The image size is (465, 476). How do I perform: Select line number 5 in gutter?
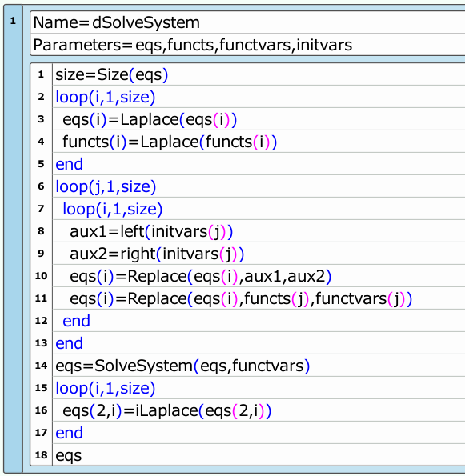42,164
